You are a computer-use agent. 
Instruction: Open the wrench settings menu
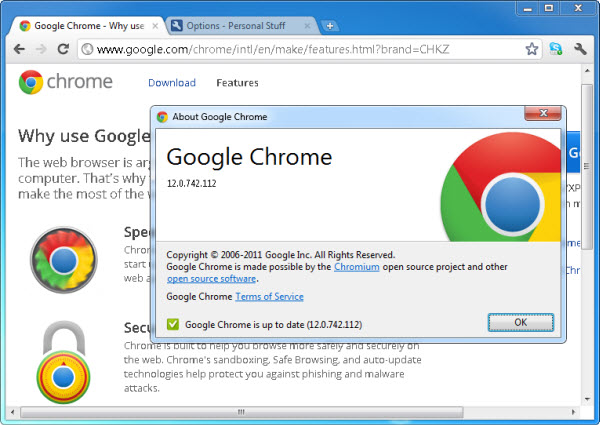click(580, 48)
